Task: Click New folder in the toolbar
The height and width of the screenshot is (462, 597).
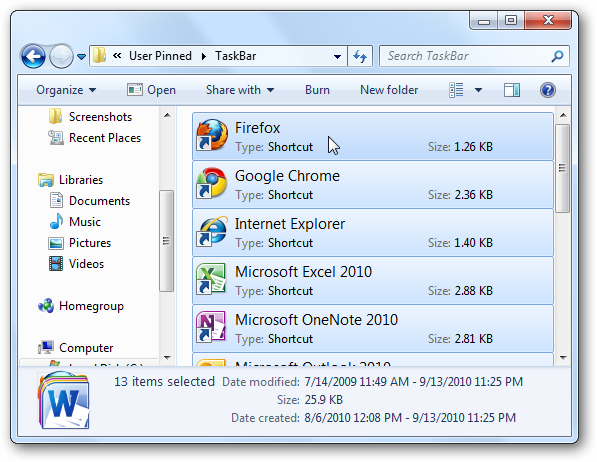Action: 389,90
